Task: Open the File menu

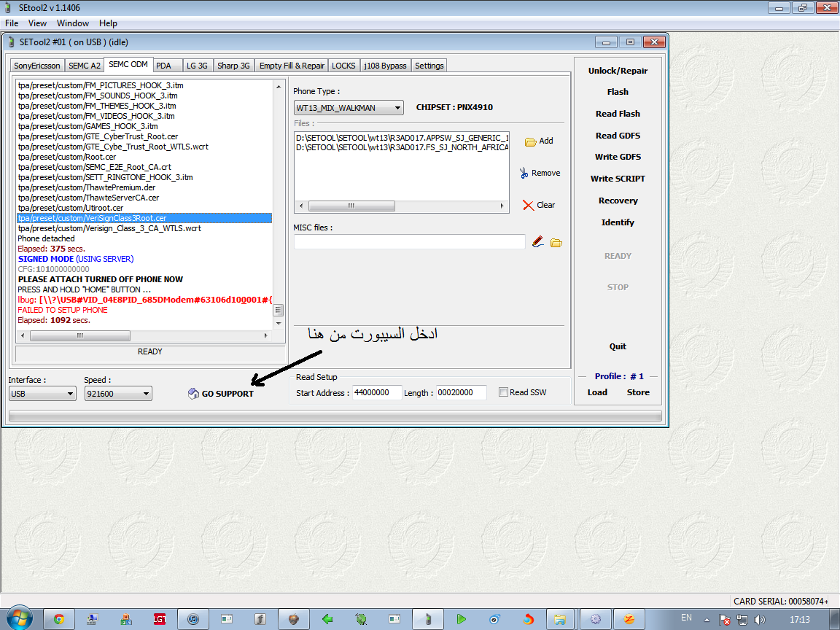Action: tap(12, 23)
